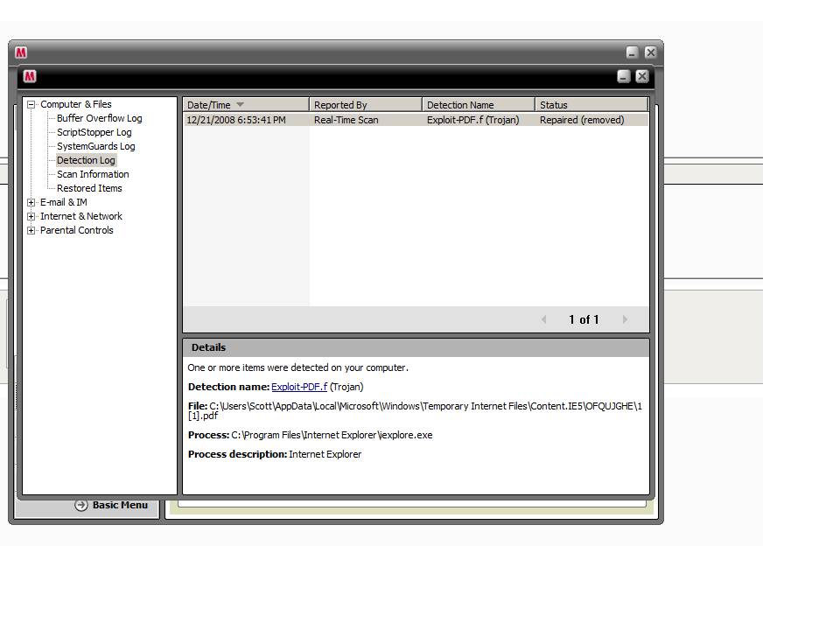Select the Internet & Network label
840x630 pixels.
(80, 216)
